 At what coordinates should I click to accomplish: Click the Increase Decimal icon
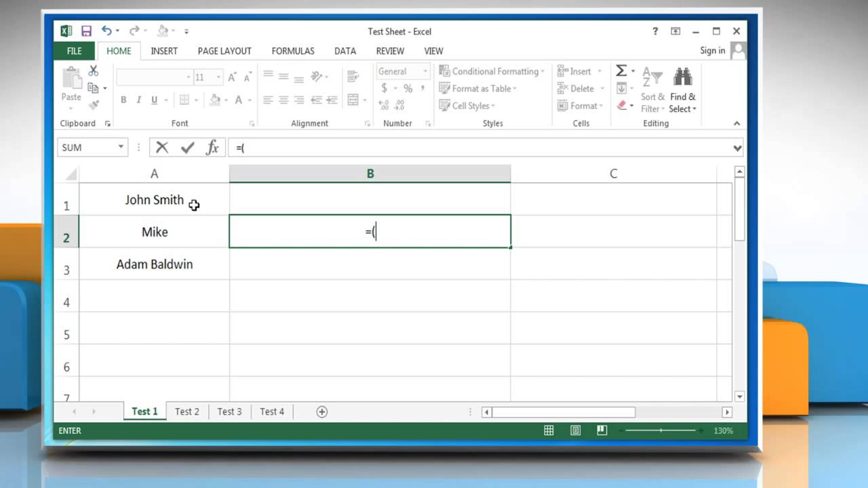(384, 105)
